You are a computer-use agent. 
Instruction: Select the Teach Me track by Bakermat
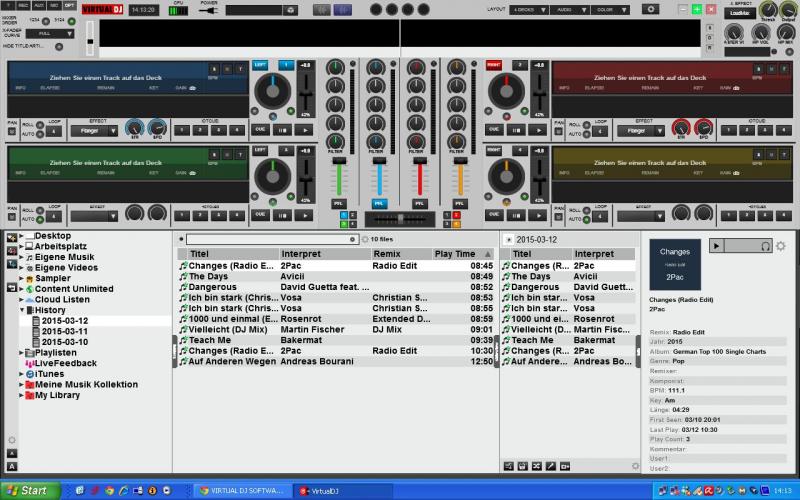[x=336, y=340]
